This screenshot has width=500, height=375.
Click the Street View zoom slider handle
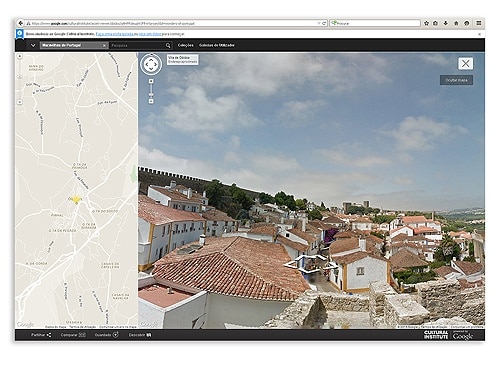151,95
